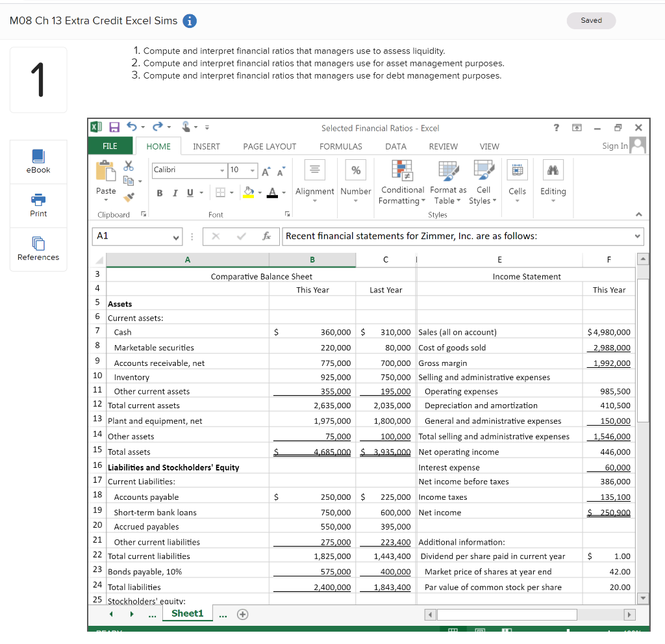This screenshot has height=644, width=665.
Task: Click the info icon beside the assignment title
Action: click(190, 21)
